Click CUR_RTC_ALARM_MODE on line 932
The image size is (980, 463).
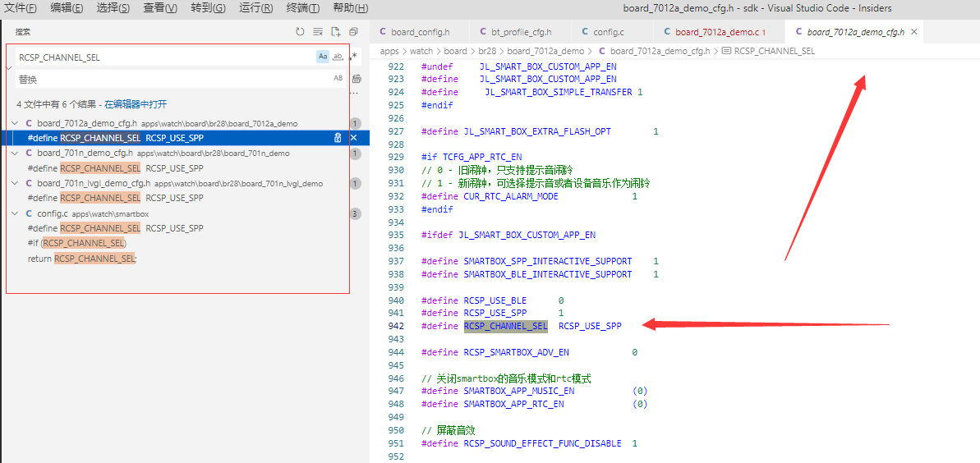(x=511, y=196)
